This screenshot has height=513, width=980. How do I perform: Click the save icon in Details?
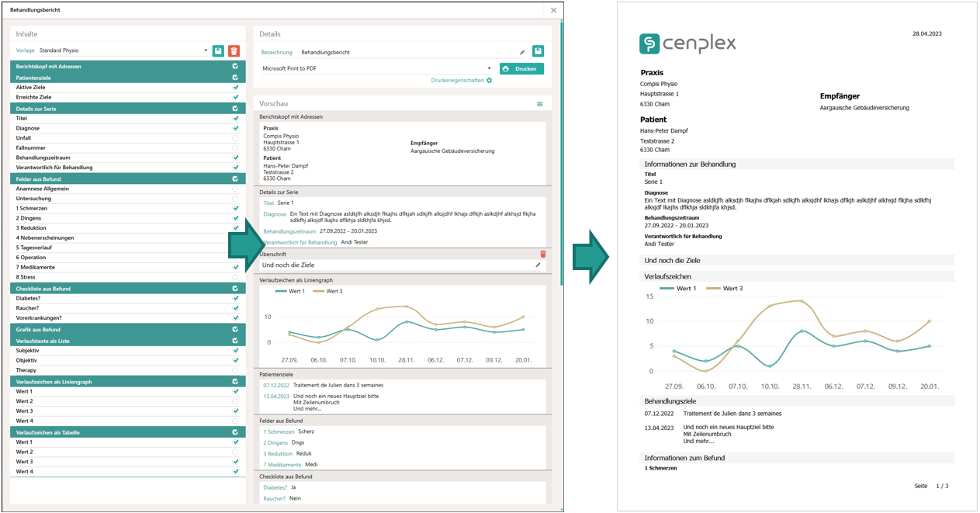[x=538, y=52]
